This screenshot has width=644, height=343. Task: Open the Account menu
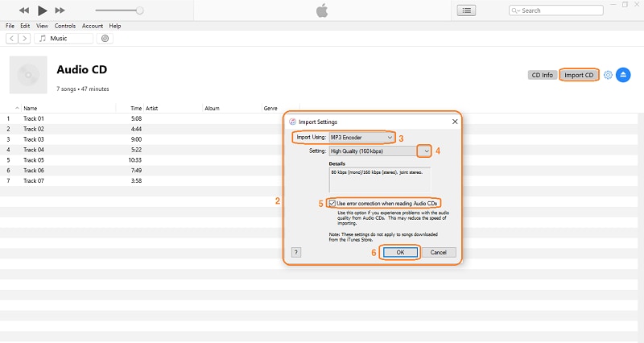tap(93, 26)
